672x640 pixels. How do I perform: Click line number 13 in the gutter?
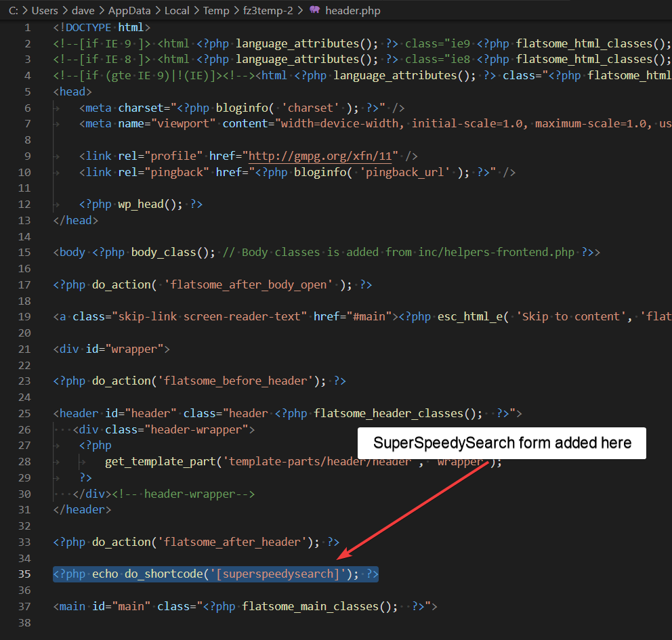pos(24,221)
